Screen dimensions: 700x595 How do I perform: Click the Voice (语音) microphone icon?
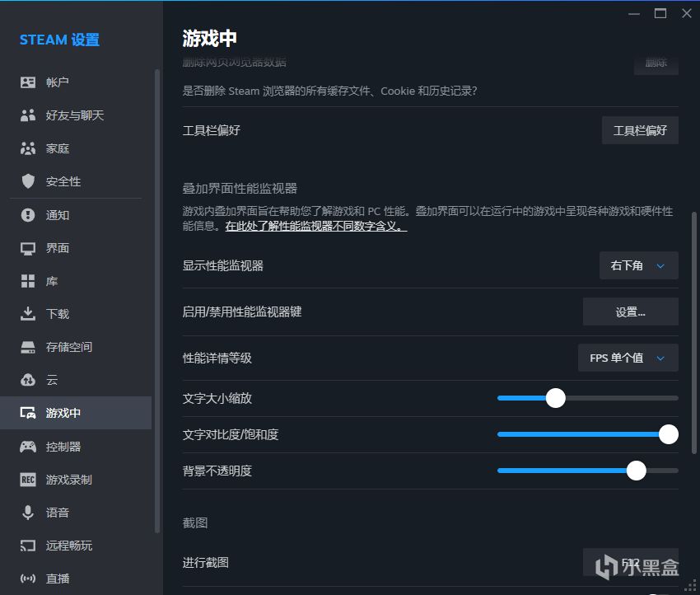point(28,513)
